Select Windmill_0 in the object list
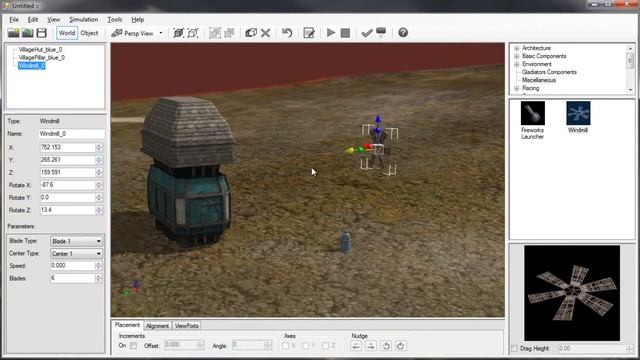Image resolution: width=640 pixels, height=360 pixels. (x=31, y=66)
